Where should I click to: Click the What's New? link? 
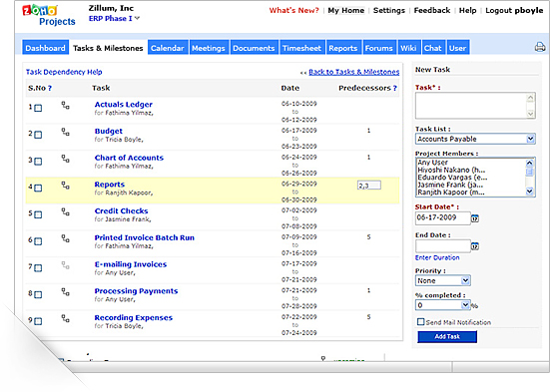tap(293, 11)
